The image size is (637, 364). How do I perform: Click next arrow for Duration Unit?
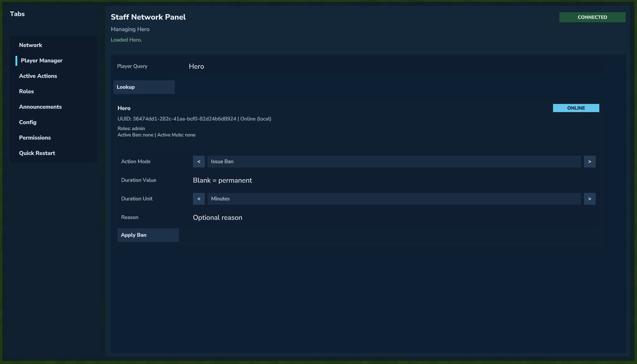tap(589, 199)
